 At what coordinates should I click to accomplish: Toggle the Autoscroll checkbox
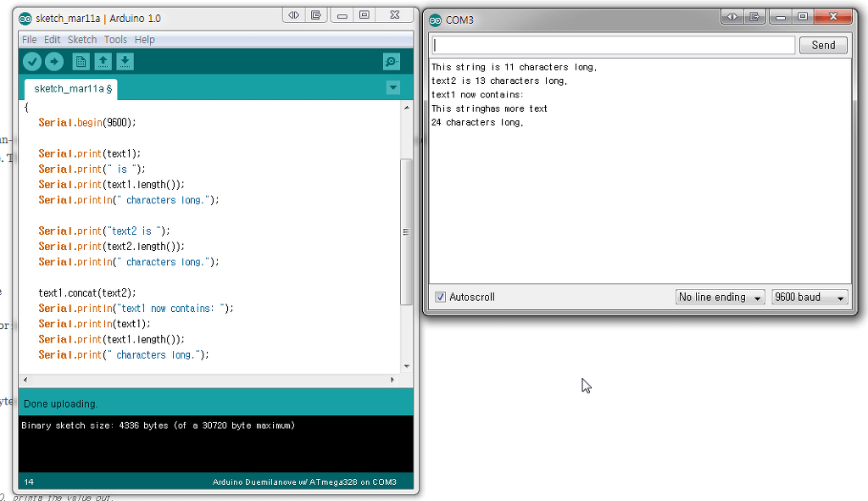point(440,297)
